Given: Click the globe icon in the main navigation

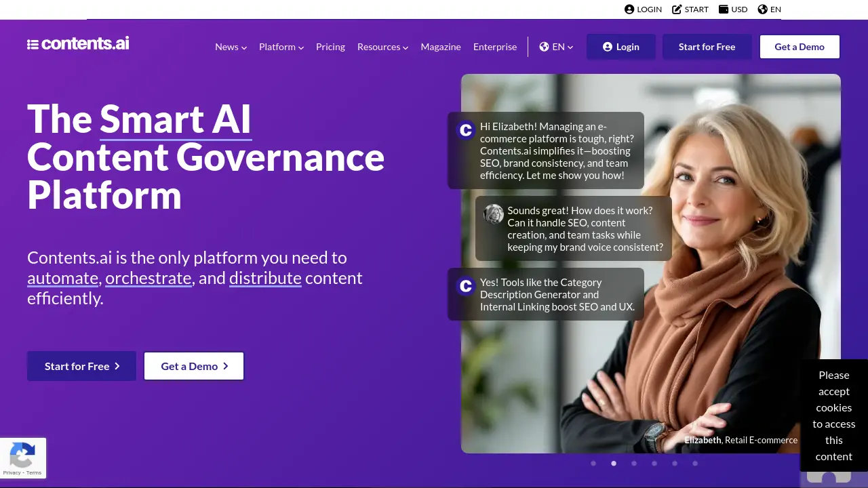Looking at the screenshot, I should click(x=544, y=47).
